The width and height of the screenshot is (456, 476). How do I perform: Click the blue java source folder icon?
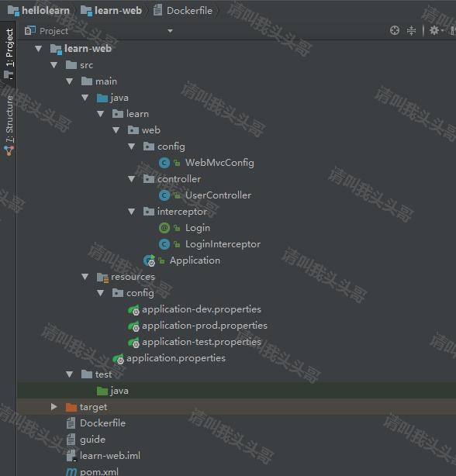point(102,98)
